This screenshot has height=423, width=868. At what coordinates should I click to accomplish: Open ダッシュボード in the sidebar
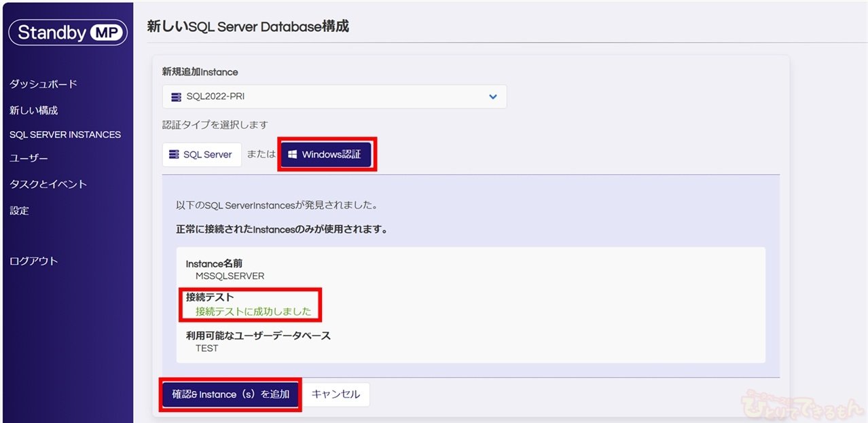coord(43,84)
